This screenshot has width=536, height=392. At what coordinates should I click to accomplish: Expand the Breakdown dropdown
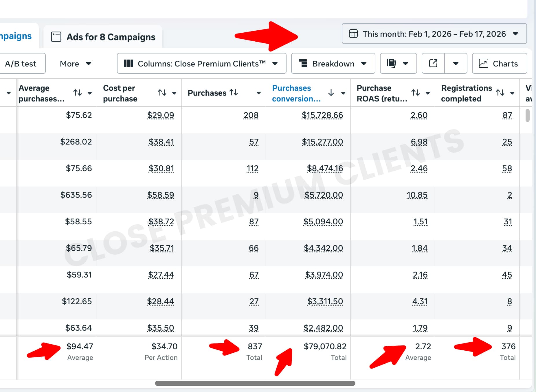(x=333, y=64)
